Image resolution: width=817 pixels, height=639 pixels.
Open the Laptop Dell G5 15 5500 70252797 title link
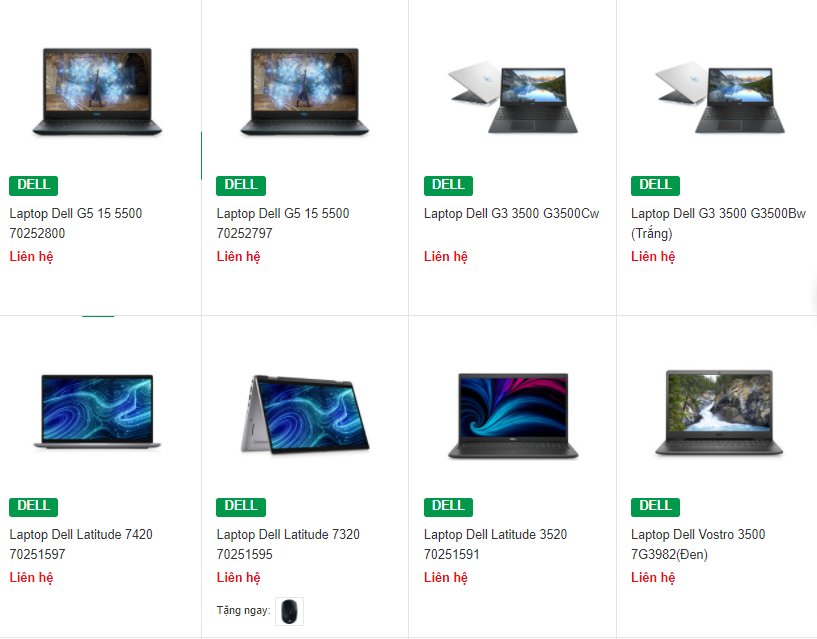283,223
